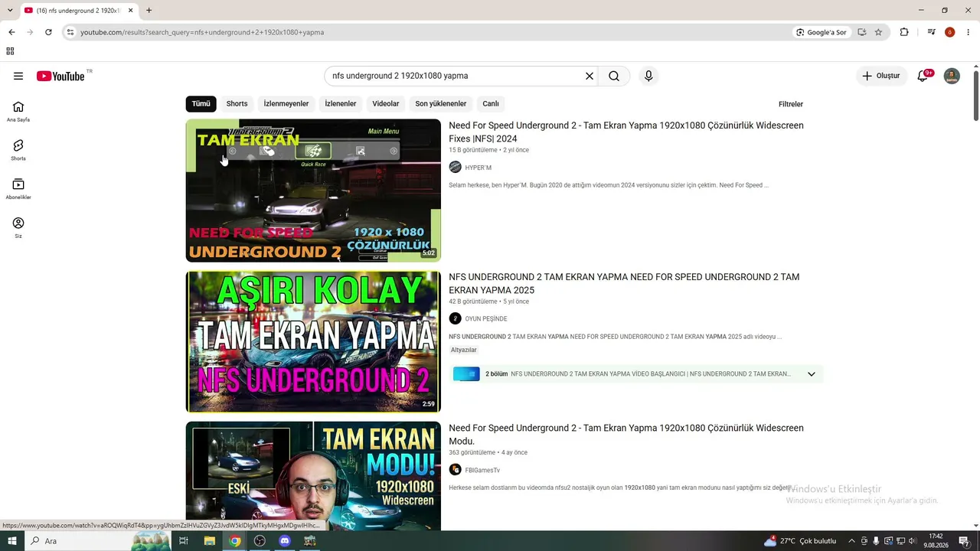Click the FBIGamesTv channel avatar
This screenshot has height=551, width=980.
click(x=455, y=471)
